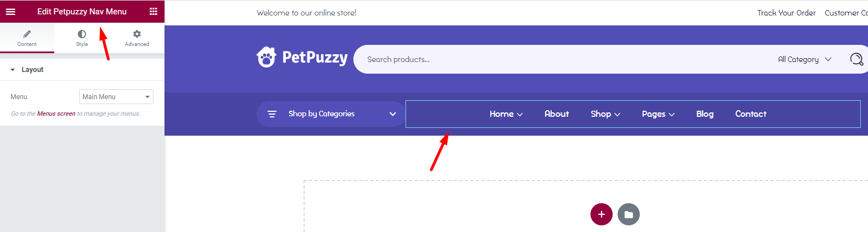
Task: Open the Contact nav link
Action: (751, 114)
